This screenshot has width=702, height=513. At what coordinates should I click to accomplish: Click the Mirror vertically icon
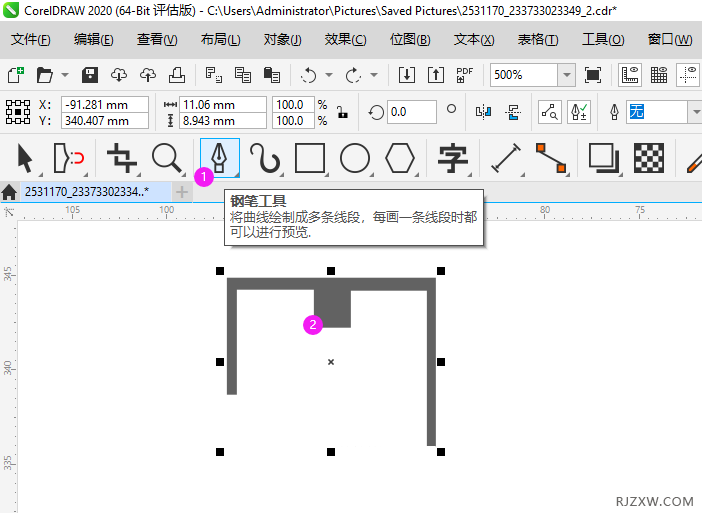click(x=513, y=112)
